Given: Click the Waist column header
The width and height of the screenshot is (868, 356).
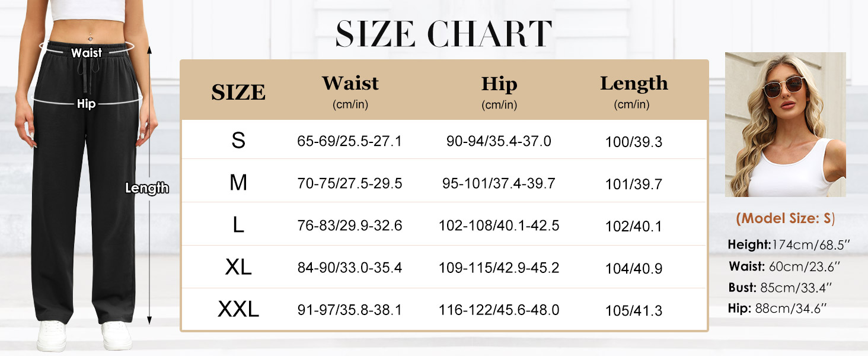Looking at the screenshot, I should 350,83.
